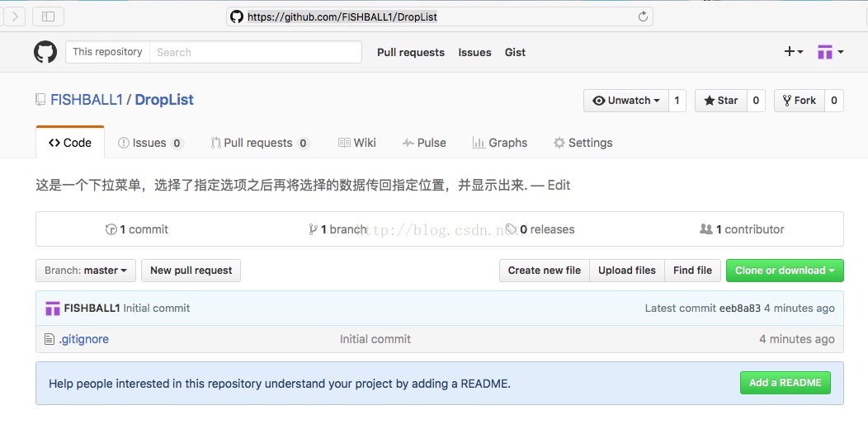This screenshot has height=443, width=868.
Task: Click the repository search field
Action: pos(255,52)
